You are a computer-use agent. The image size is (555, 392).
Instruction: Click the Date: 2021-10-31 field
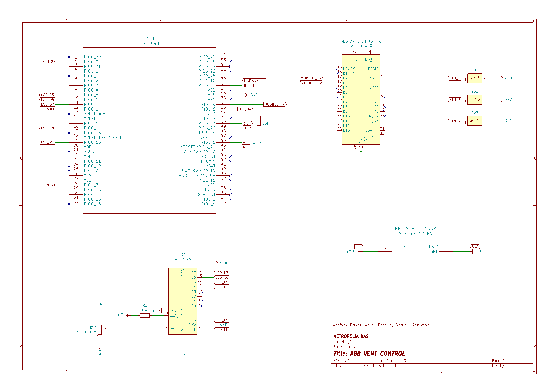pos(395,361)
